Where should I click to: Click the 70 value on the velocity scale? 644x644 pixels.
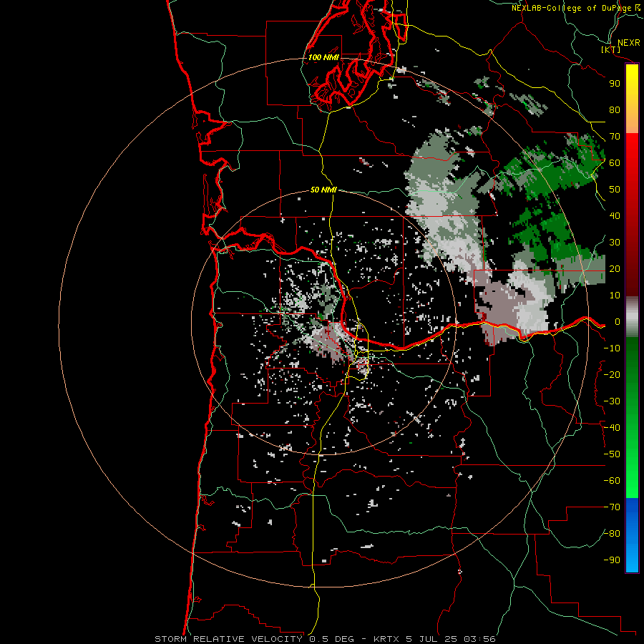pyautogui.click(x=615, y=137)
